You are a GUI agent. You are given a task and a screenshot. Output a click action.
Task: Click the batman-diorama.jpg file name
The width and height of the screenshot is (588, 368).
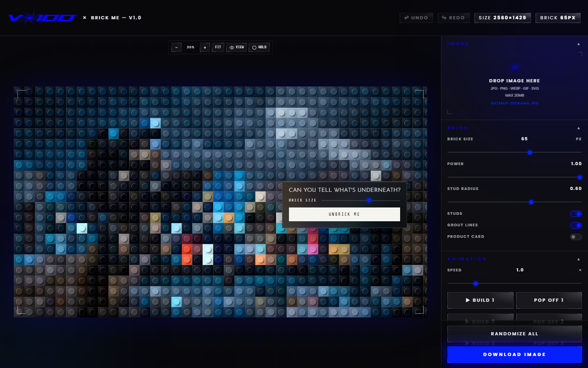[x=514, y=103]
